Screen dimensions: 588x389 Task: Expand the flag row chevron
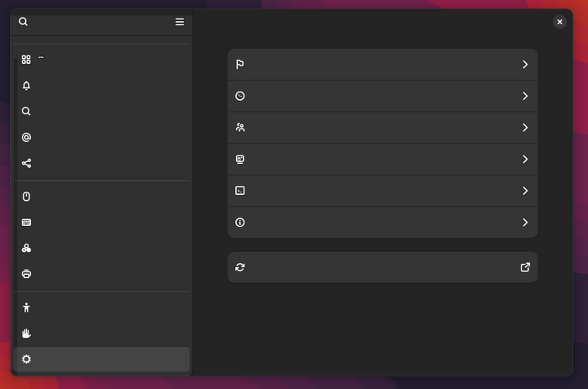tap(525, 65)
